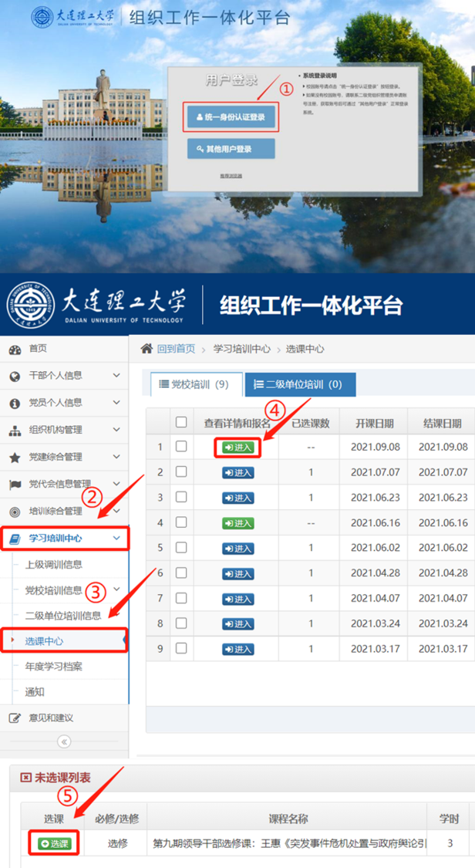This screenshot has width=475, height=868.
Task: Check the checkbox for row 1
Action: point(181,447)
